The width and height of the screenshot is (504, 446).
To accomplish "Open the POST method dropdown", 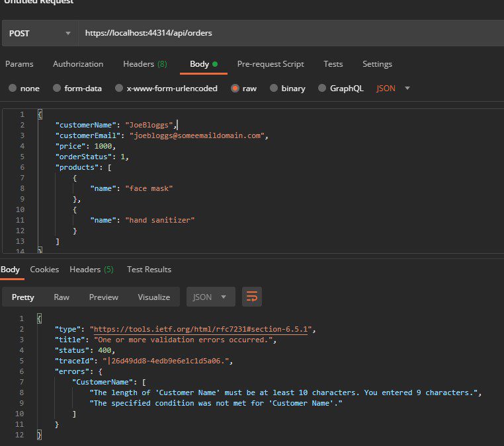I will tap(40, 33).
